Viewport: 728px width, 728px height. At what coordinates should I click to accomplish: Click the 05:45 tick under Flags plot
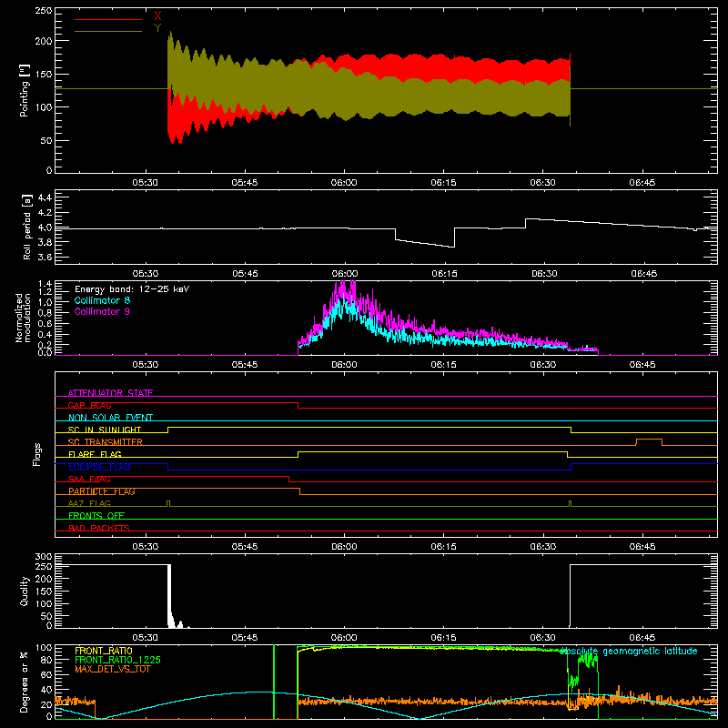pyautogui.click(x=245, y=547)
